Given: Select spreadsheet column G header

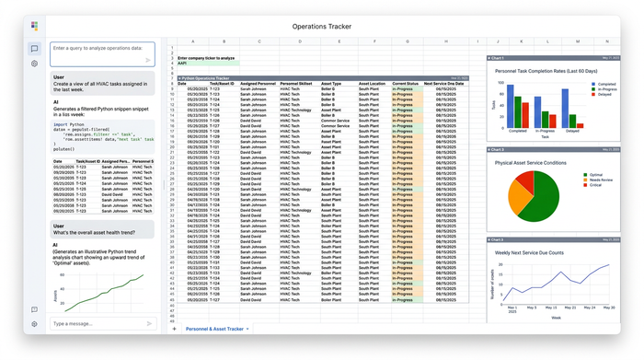Looking at the screenshot, I should tap(408, 41).
